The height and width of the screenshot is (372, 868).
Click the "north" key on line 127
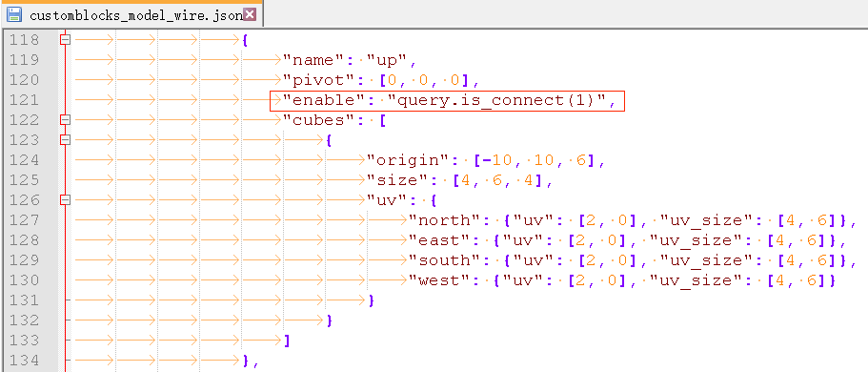[x=443, y=220]
